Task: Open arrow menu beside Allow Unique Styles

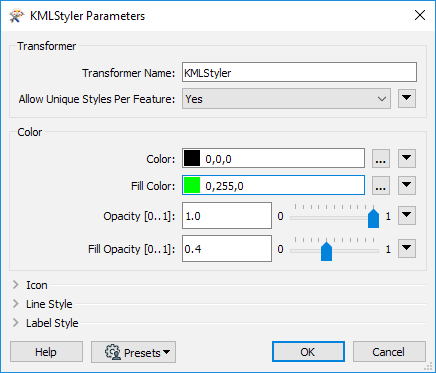Action: [407, 98]
